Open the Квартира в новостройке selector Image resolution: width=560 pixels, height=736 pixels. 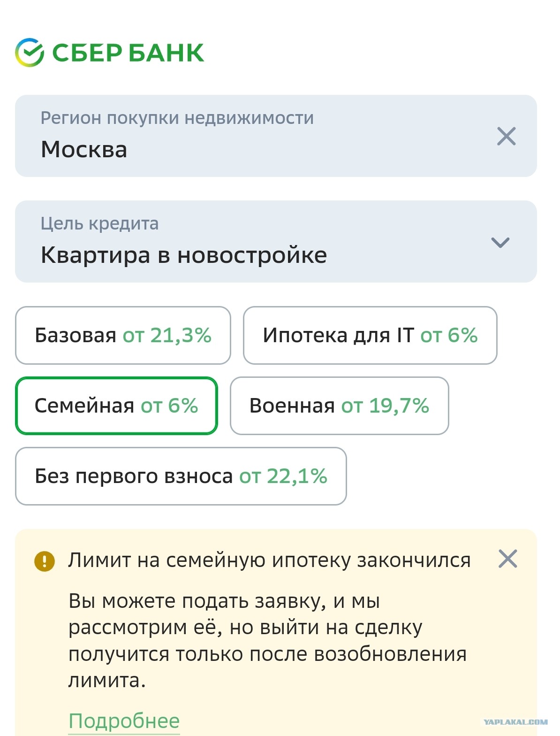pyautogui.click(x=276, y=242)
